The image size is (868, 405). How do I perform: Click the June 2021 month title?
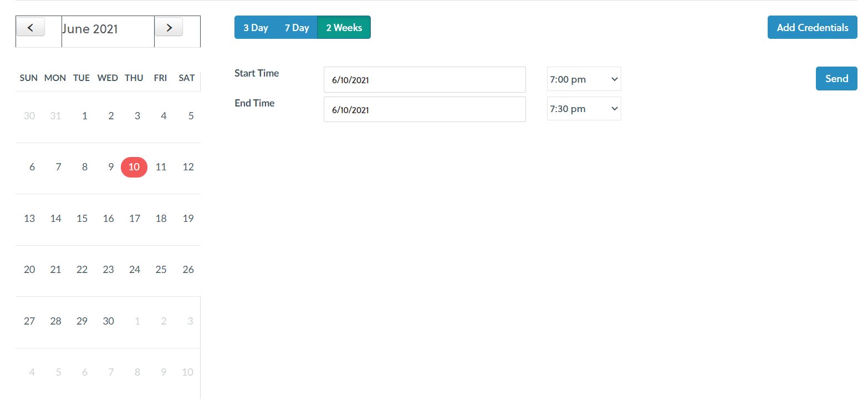(90, 29)
